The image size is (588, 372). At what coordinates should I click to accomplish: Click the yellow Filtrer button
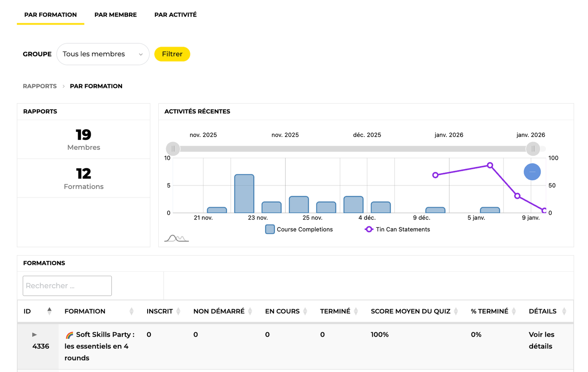[x=172, y=54]
